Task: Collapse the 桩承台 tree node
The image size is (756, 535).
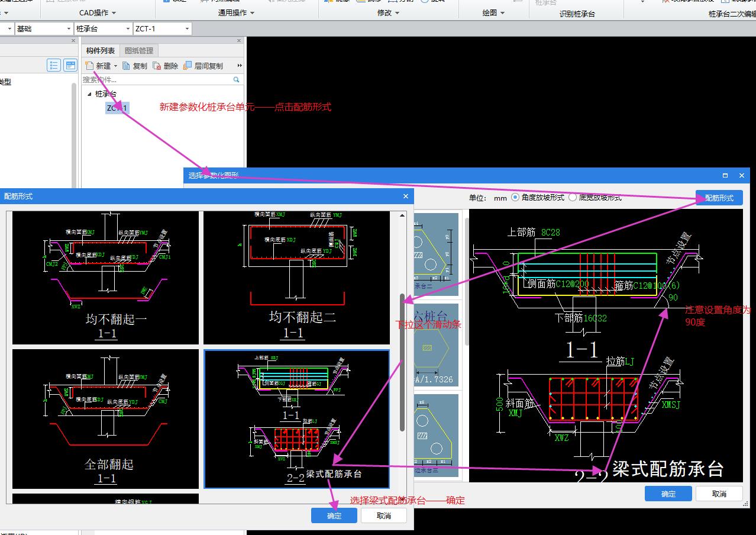Action: coord(89,94)
